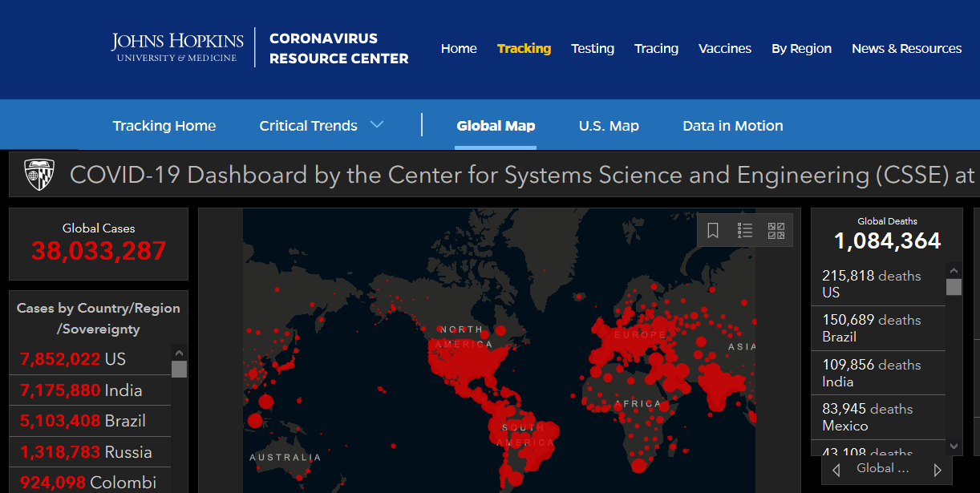Show the map legend list icon

point(745,231)
